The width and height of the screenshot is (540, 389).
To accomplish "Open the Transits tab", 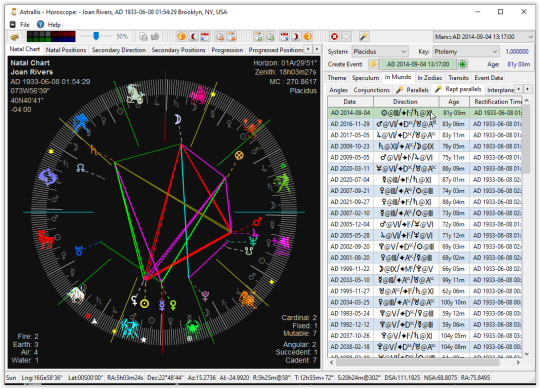I will (458, 78).
